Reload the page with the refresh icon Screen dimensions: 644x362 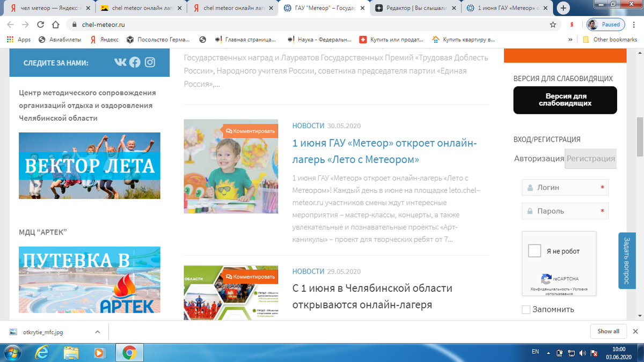(40, 24)
